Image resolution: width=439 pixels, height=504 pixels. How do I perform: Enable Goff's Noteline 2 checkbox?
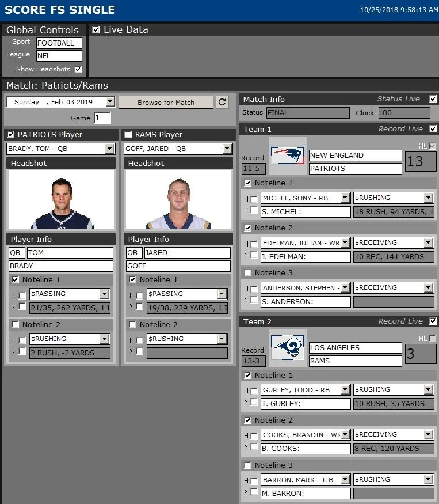tap(133, 325)
